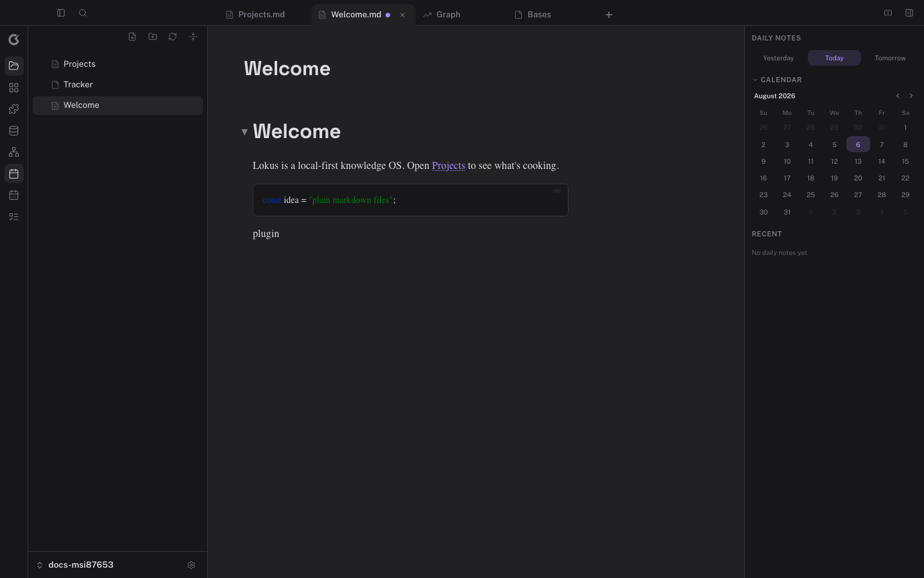924x578 pixels.
Task: Collapse the Welcome heading fold triangle
Action: pyautogui.click(x=244, y=132)
